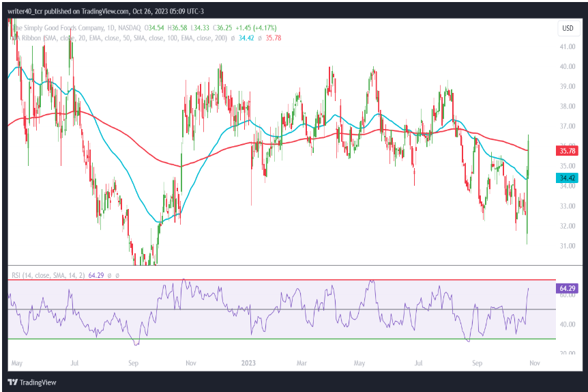
Task: Click the 2023 year label on time axis
Action: tap(248, 363)
